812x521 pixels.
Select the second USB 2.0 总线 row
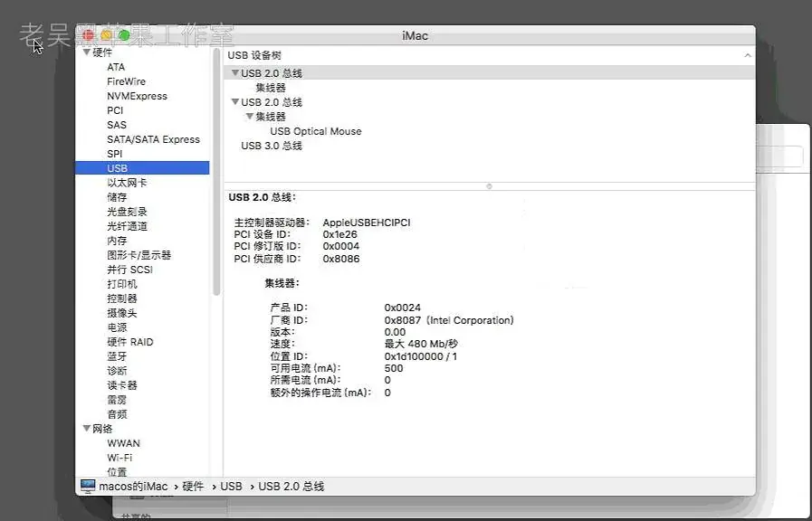(272, 102)
